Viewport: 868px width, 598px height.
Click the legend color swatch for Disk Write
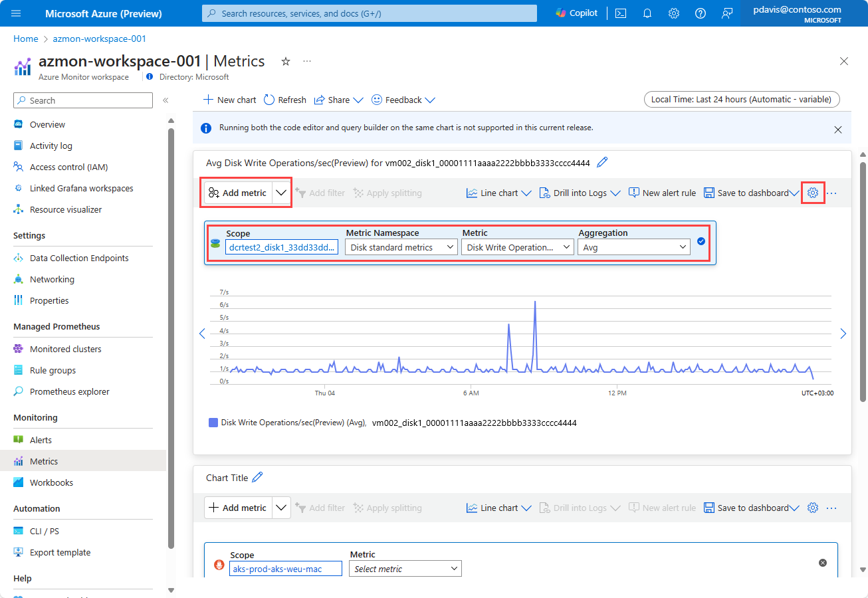coord(213,423)
